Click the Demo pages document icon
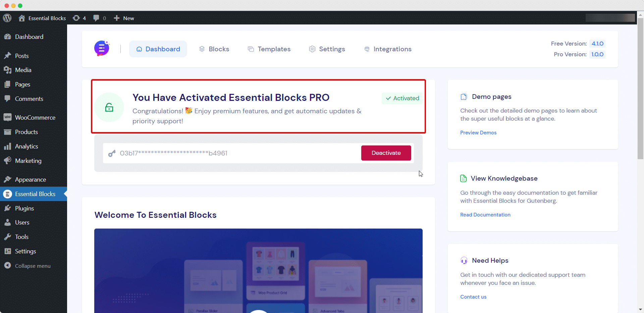Viewport: 644px width, 313px height. [464, 97]
